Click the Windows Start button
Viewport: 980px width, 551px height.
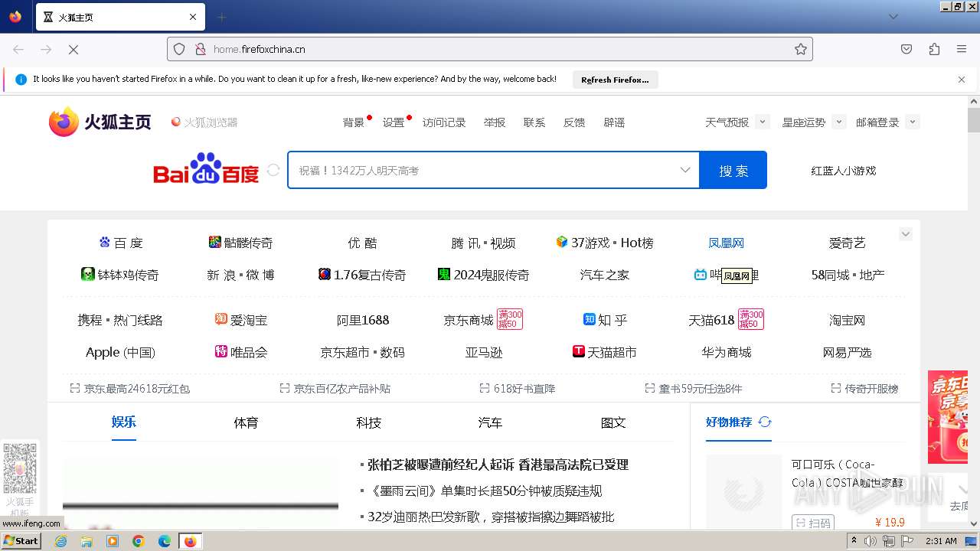pyautogui.click(x=21, y=540)
